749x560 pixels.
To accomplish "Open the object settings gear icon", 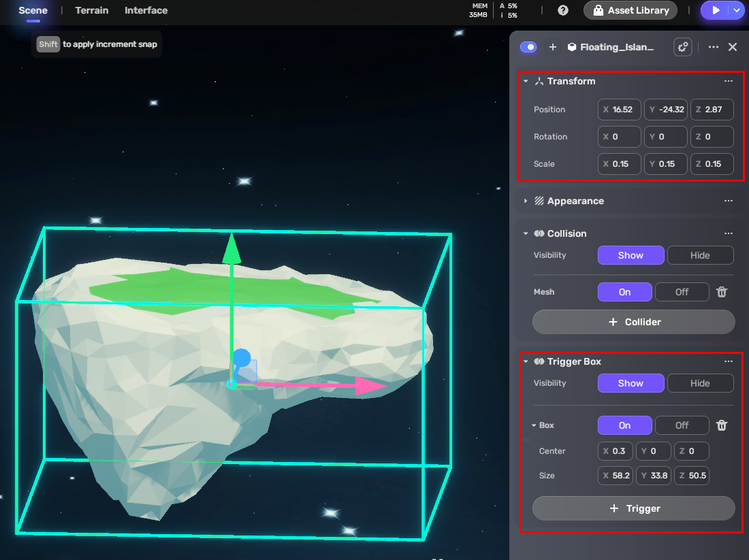I will tap(682, 47).
